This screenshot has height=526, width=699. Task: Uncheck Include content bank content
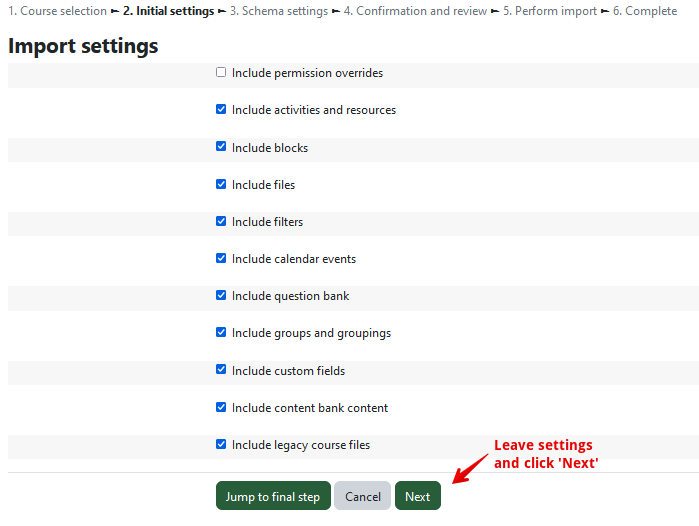click(221, 407)
